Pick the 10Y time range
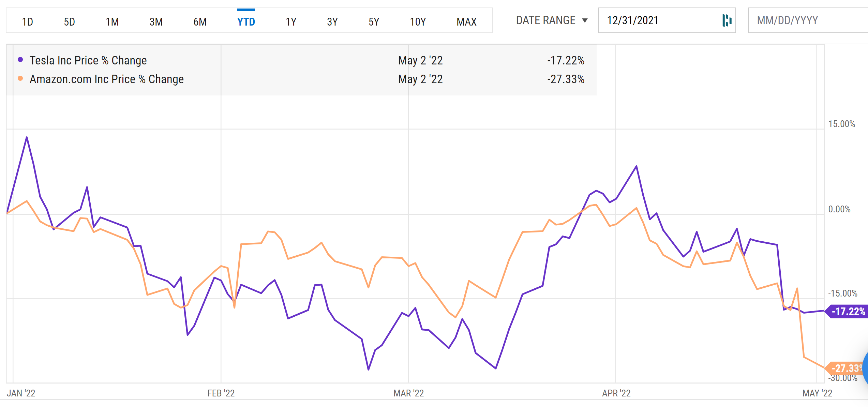 [418, 22]
